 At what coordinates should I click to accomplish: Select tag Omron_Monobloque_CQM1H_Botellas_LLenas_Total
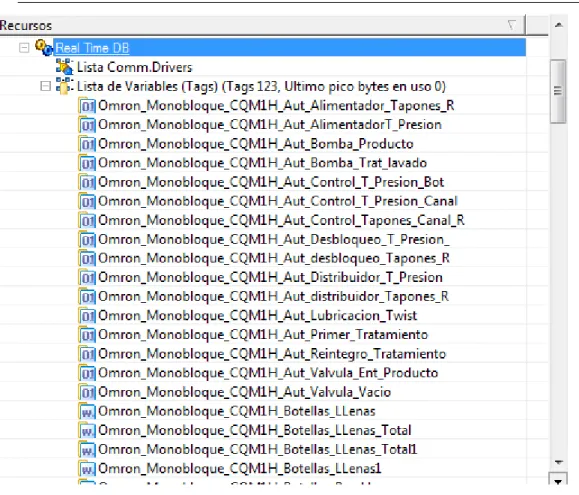click(255, 431)
